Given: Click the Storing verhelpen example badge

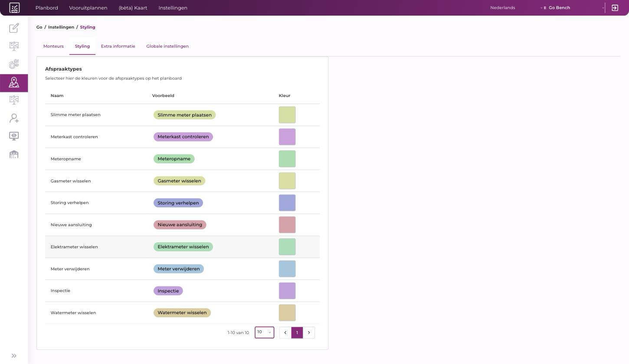Looking at the screenshot, I should pyautogui.click(x=178, y=203).
